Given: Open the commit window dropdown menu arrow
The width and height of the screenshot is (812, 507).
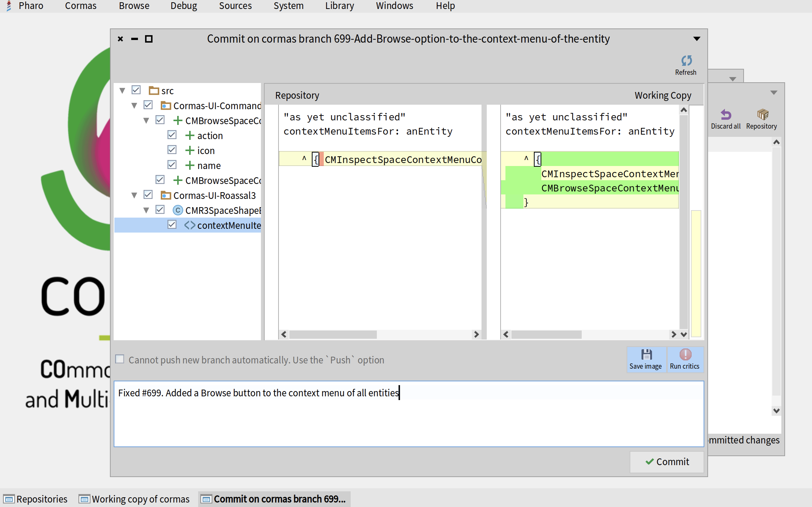Looking at the screenshot, I should point(696,39).
